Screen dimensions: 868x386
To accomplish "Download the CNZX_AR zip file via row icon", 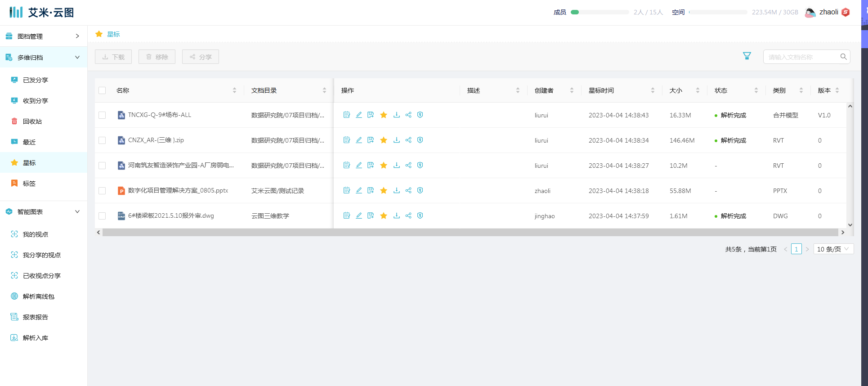I will pyautogui.click(x=396, y=140).
